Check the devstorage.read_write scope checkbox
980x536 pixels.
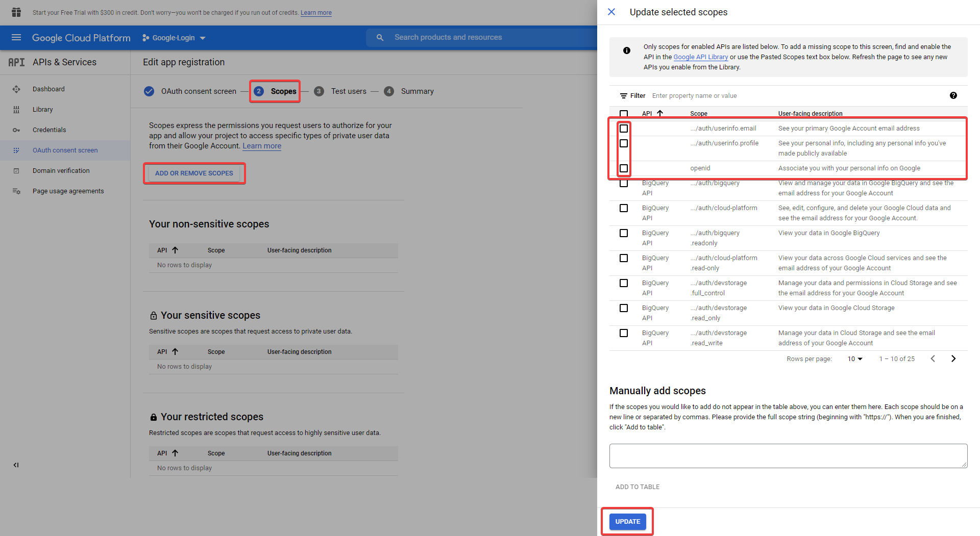pos(624,333)
